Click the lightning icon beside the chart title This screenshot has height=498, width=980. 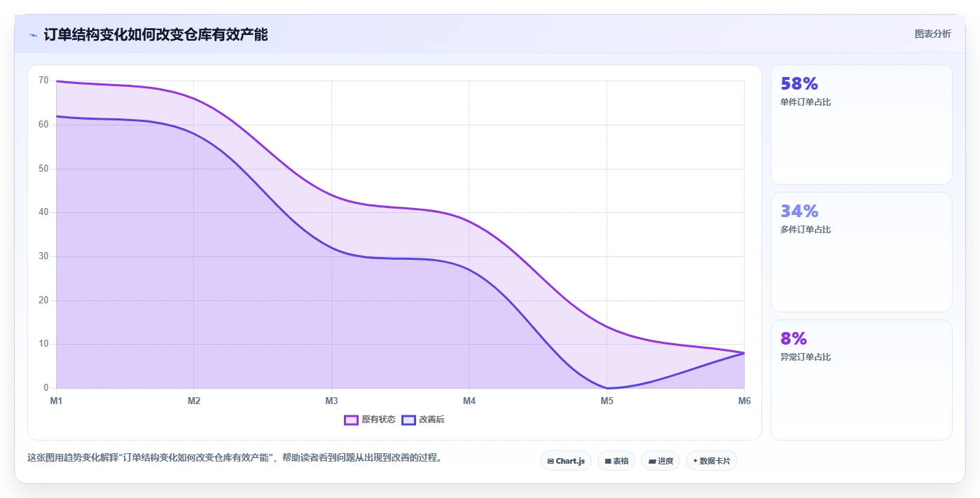pyautogui.click(x=33, y=35)
